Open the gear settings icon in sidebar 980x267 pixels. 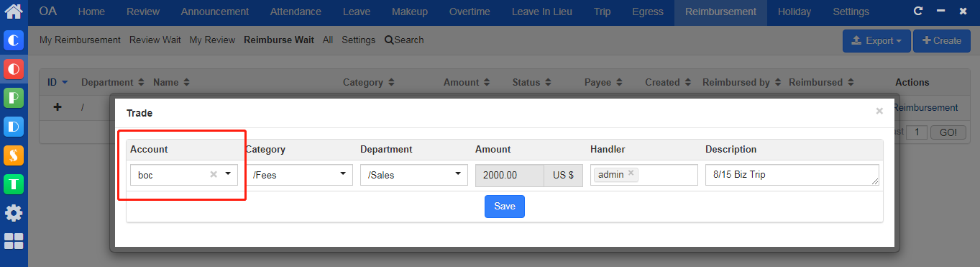14,213
